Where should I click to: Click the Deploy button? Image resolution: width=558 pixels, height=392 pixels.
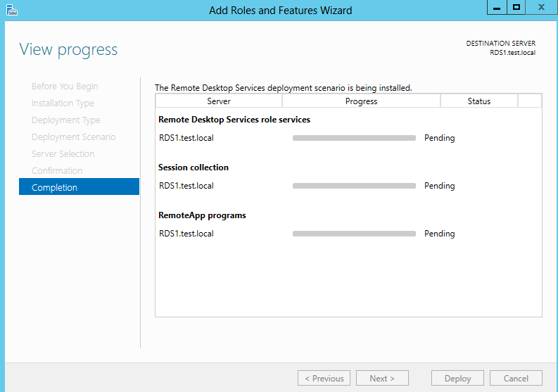pyautogui.click(x=457, y=378)
